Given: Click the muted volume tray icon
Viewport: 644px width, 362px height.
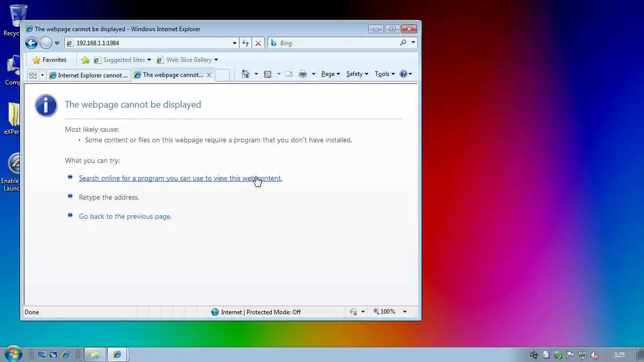Looking at the screenshot, I should 594,355.
